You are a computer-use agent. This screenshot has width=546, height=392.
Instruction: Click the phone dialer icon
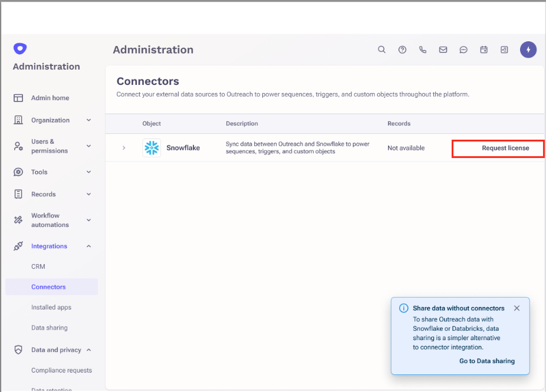point(423,50)
